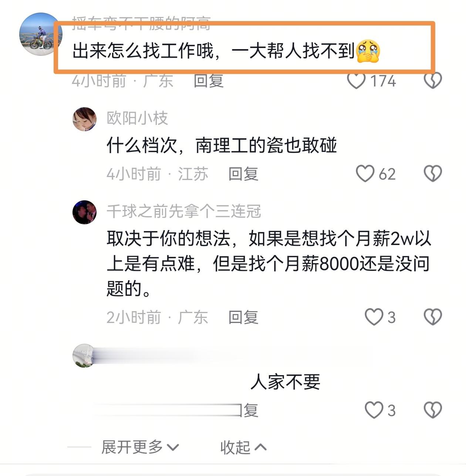Viewport: 466px width, 476px height.
Task: Open username 千球之前先拿个三连冠
Action: [184, 211]
